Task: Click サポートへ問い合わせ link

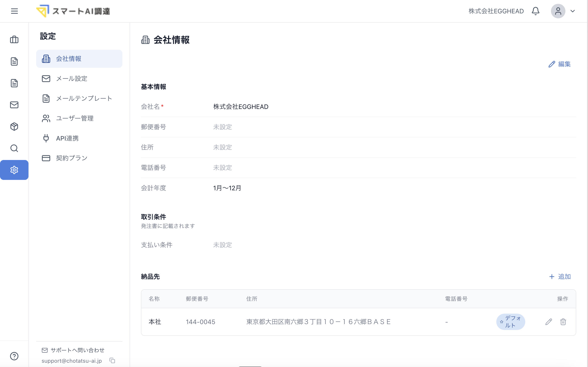Action: click(73, 350)
